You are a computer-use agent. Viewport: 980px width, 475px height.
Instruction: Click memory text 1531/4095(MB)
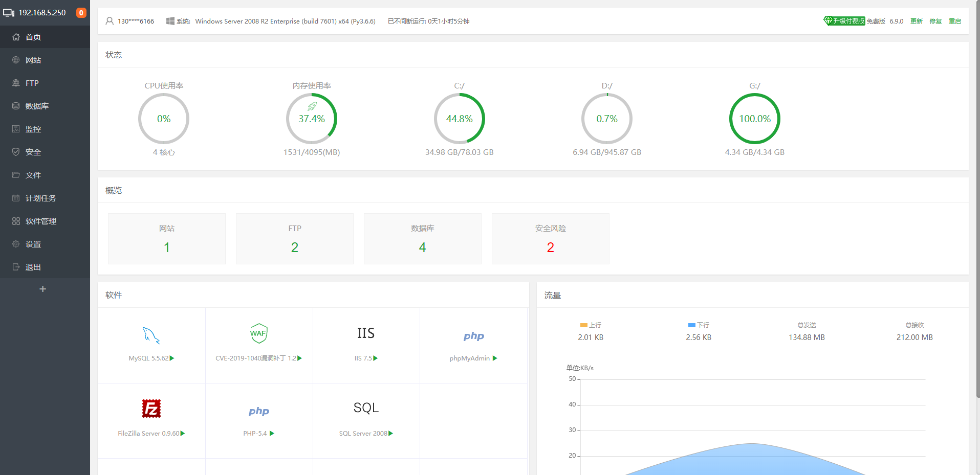[x=312, y=152]
